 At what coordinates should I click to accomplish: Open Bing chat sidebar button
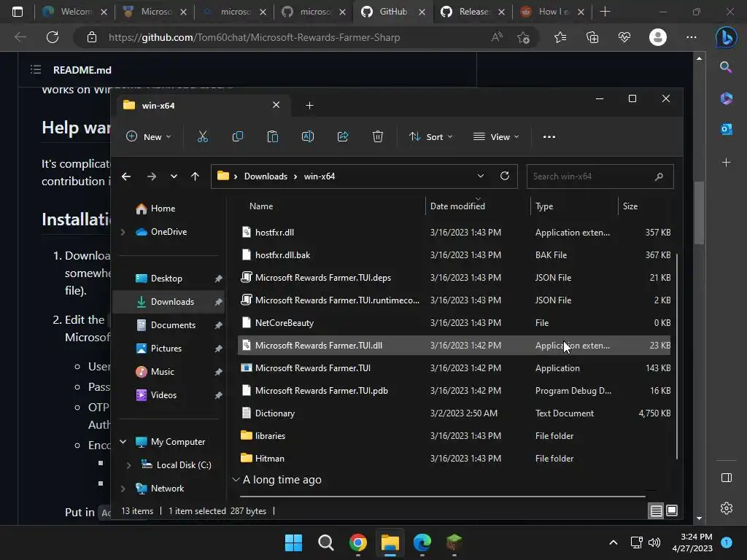[x=726, y=37]
